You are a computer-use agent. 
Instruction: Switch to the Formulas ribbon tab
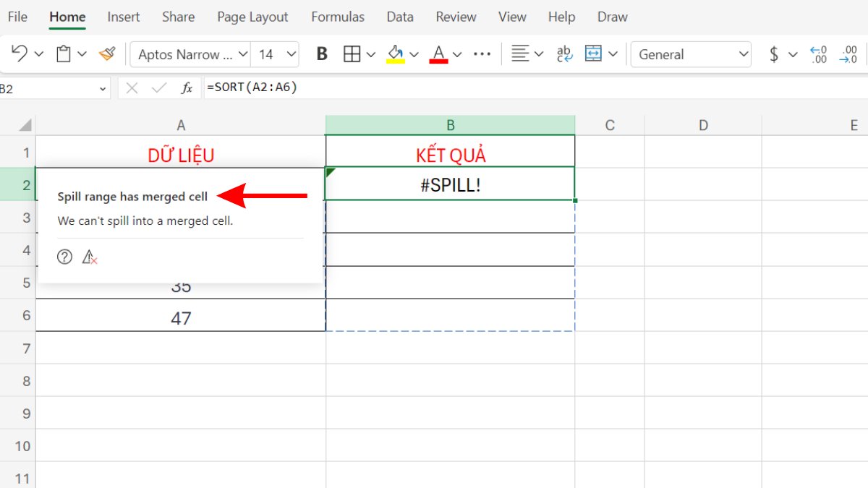337,16
